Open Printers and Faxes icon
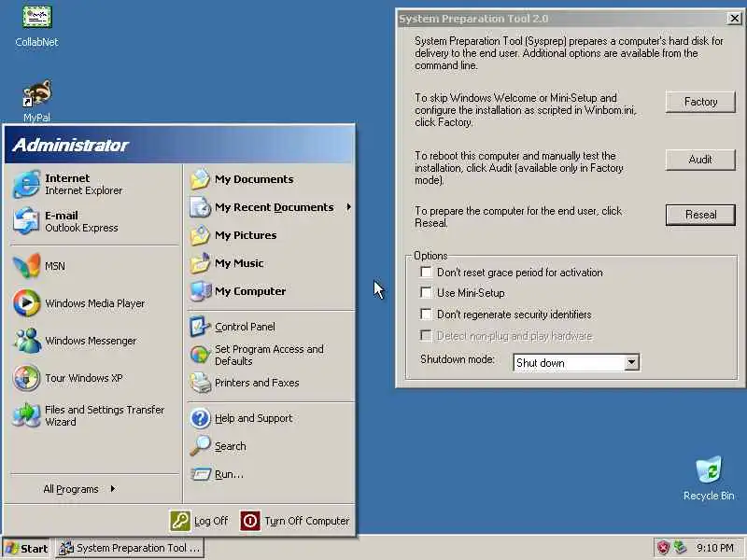This screenshot has width=747, height=560. coord(200,383)
